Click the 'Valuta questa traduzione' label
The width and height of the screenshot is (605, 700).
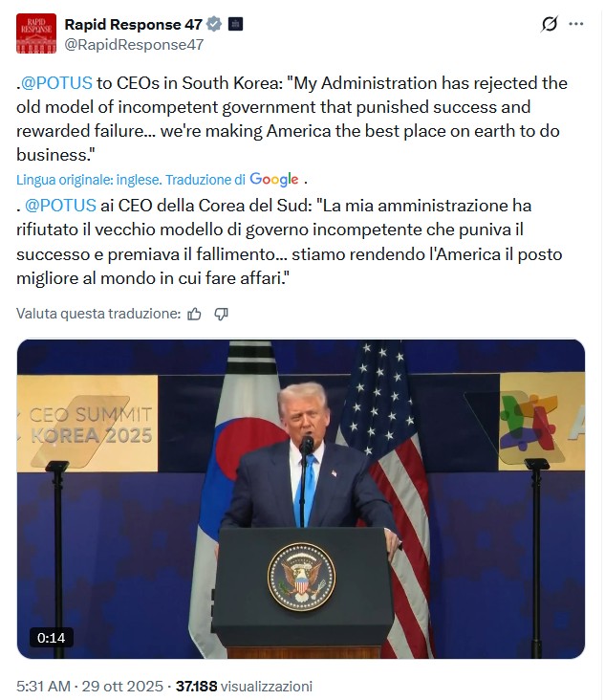[x=97, y=314]
